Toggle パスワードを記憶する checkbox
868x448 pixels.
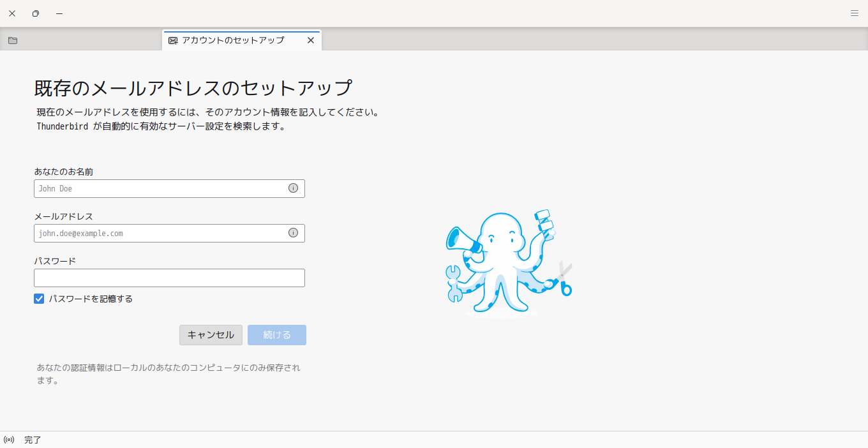pos(39,299)
